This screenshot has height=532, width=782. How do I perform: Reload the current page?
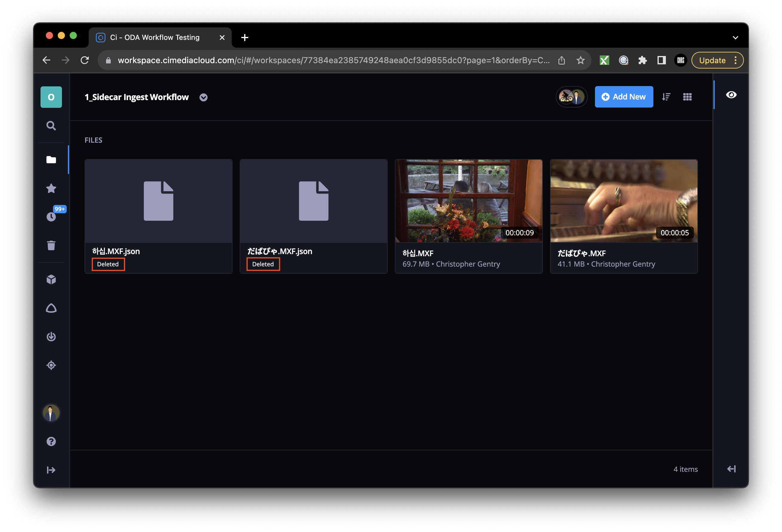pyautogui.click(x=85, y=60)
